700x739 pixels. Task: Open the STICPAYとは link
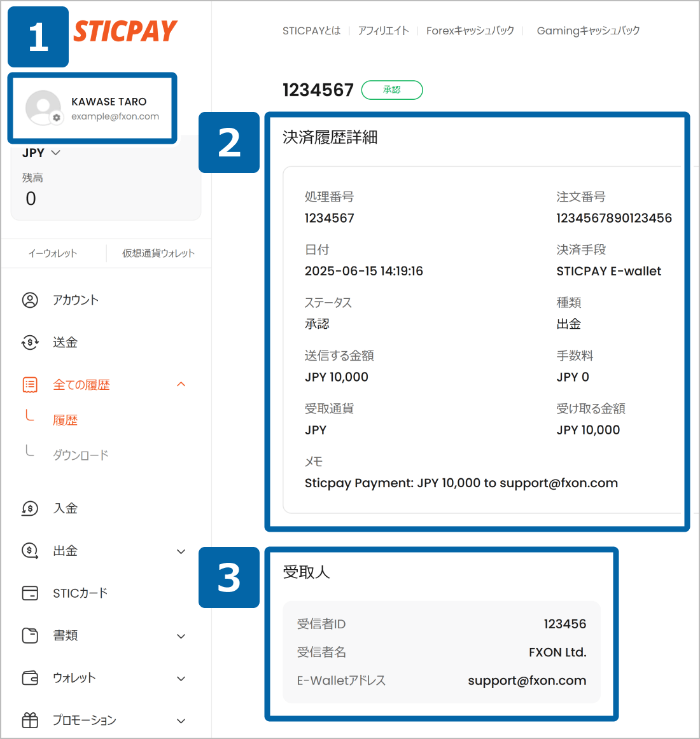(x=311, y=31)
